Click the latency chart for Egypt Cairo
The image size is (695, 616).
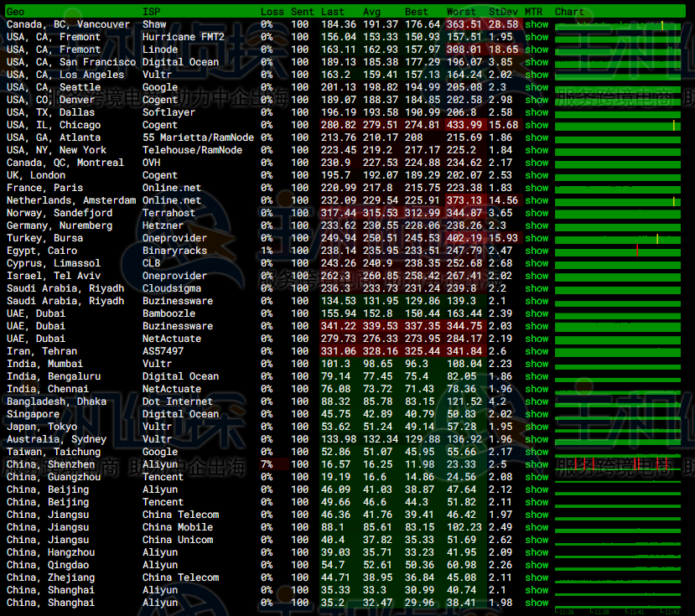pos(617,251)
